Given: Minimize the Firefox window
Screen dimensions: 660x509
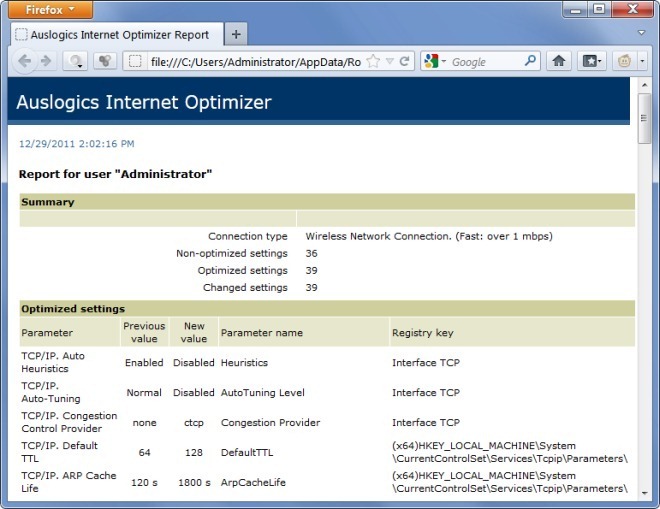Looking at the screenshot, I should tap(575, 9).
